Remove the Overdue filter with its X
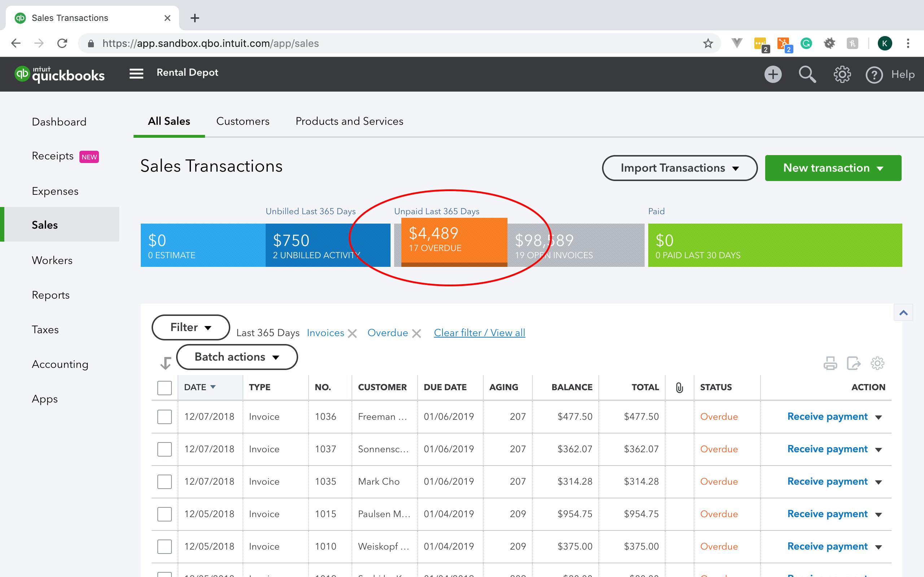The width and height of the screenshot is (924, 577). click(x=417, y=334)
